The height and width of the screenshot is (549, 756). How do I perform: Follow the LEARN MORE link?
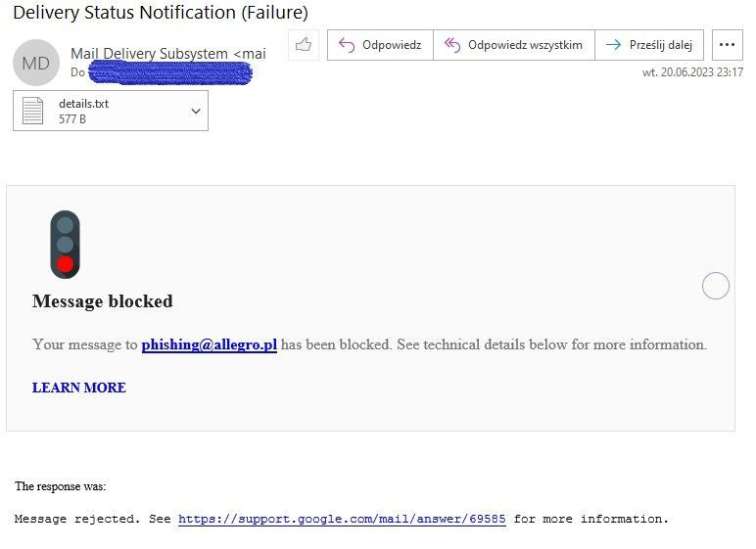[79, 388]
